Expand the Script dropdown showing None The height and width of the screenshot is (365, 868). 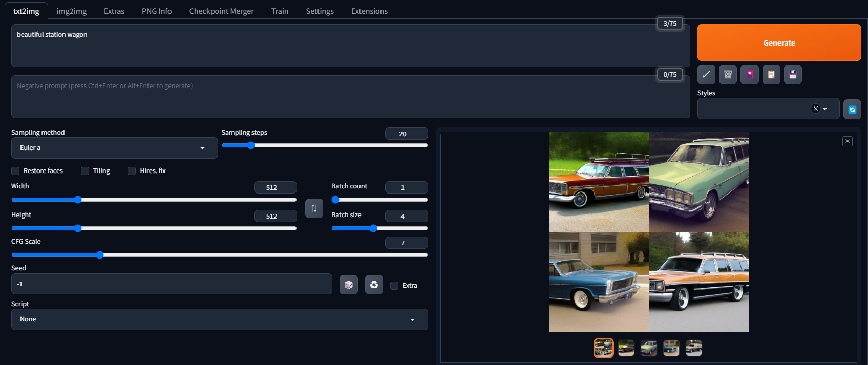tap(220, 319)
